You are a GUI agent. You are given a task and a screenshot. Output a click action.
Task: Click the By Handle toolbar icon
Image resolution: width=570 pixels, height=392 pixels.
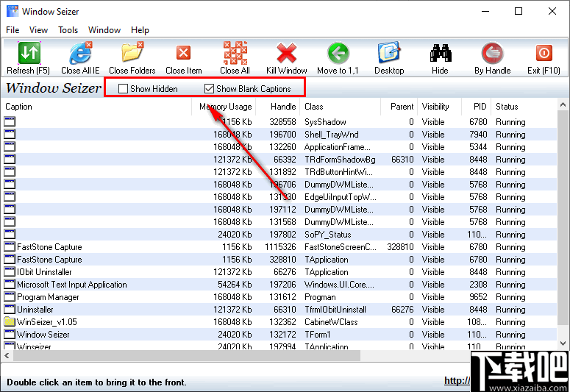coord(493,53)
